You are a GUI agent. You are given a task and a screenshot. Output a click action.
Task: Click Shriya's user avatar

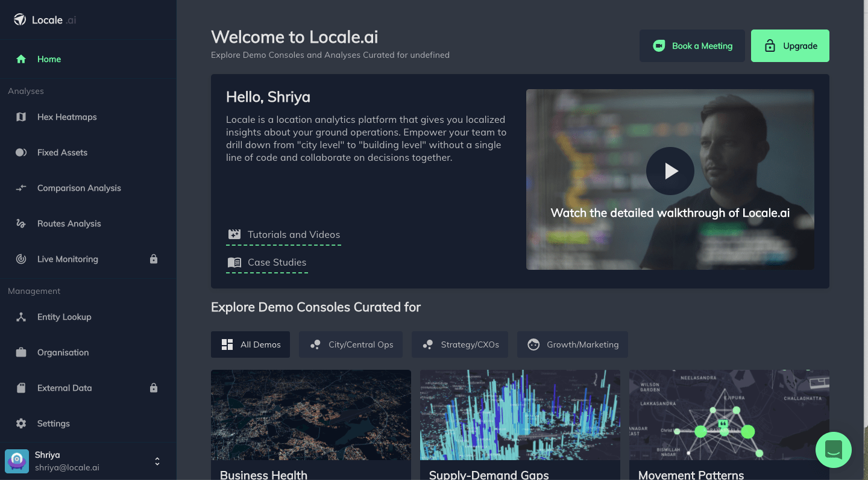[x=17, y=461]
